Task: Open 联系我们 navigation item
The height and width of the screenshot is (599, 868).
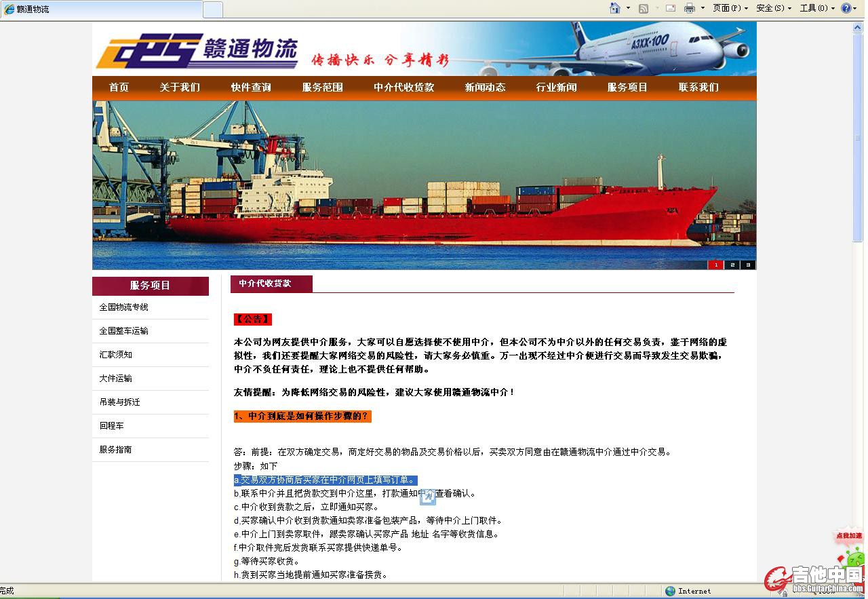Action: (x=698, y=88)
